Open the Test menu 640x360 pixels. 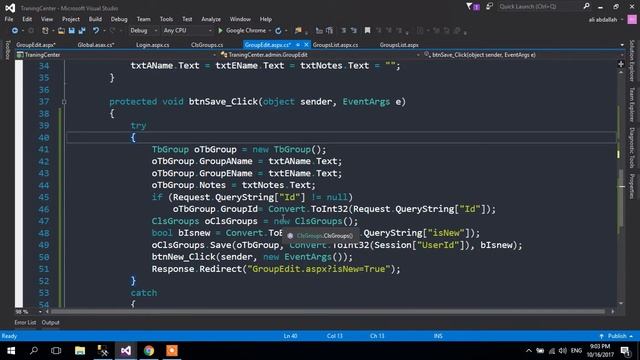pyautogui.click(x=187, y=19)
